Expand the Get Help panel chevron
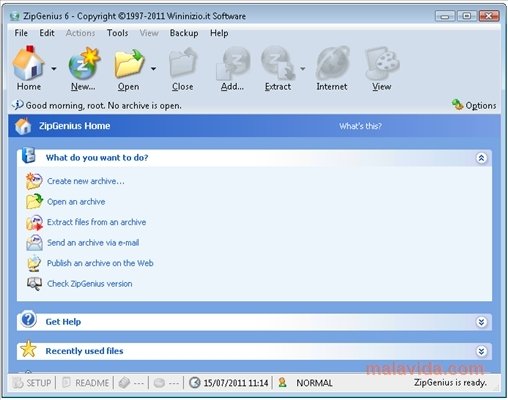 [481, 322]
